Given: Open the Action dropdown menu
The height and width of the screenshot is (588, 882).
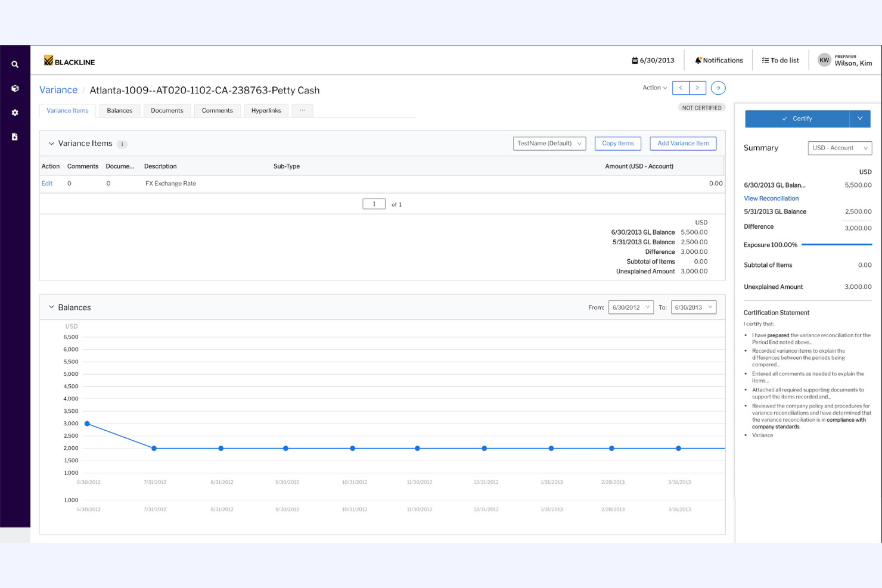Looking at the screenshot, I should [x=654, y=88].
